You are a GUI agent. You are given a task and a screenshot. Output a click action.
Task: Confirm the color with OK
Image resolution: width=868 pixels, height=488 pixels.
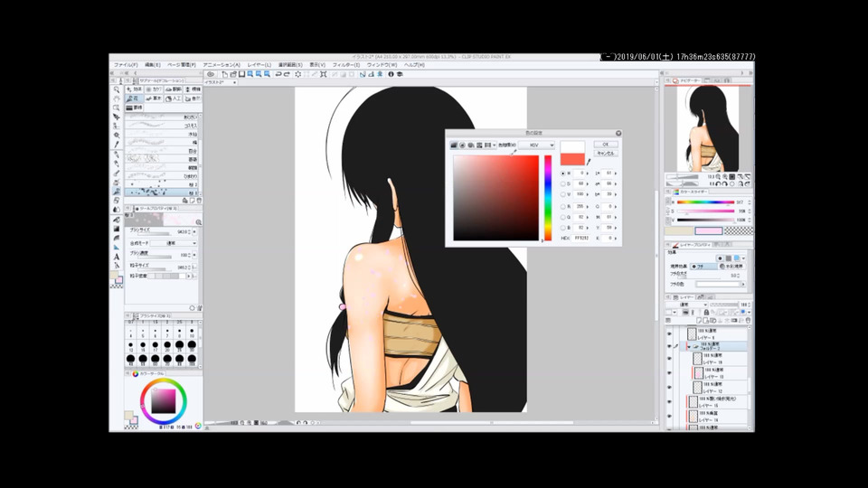[x=606, y=145]
